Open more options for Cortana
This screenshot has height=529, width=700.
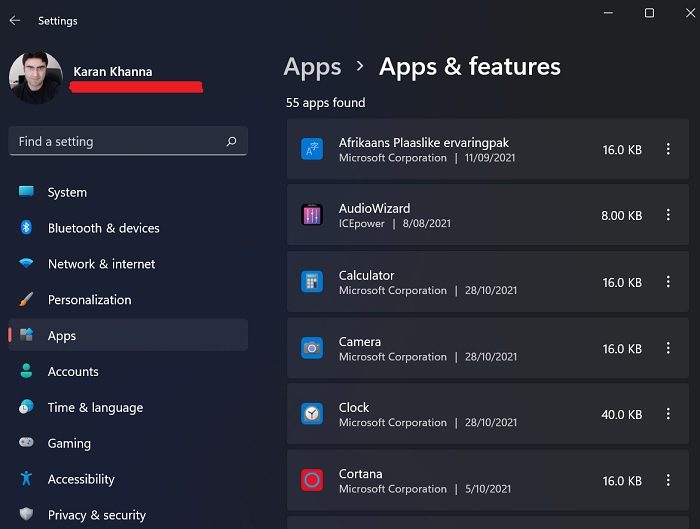tap(668, 481)
